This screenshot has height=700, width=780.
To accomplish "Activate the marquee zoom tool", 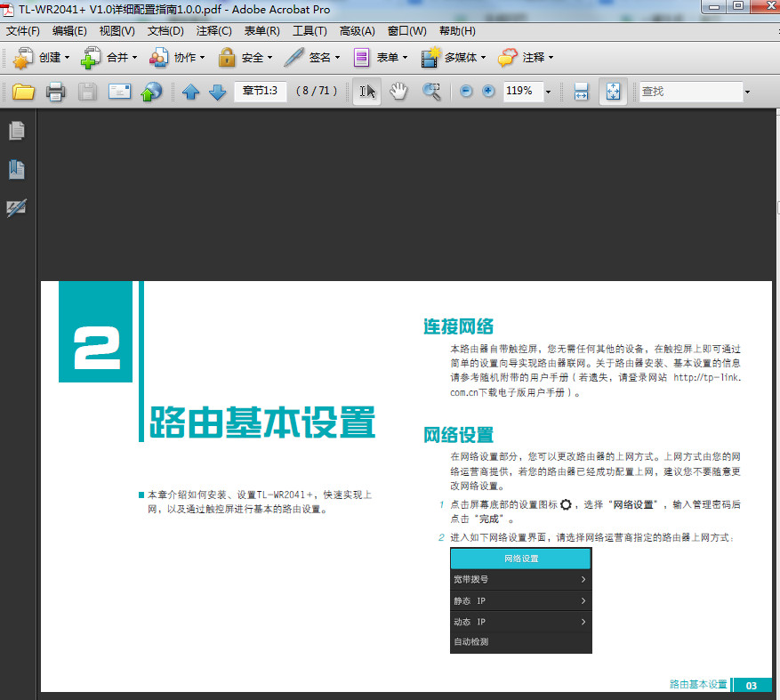I will (x=433, y=91).
